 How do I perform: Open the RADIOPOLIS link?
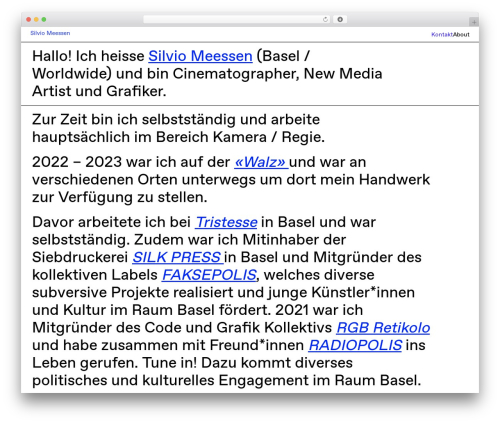[355, 345]
